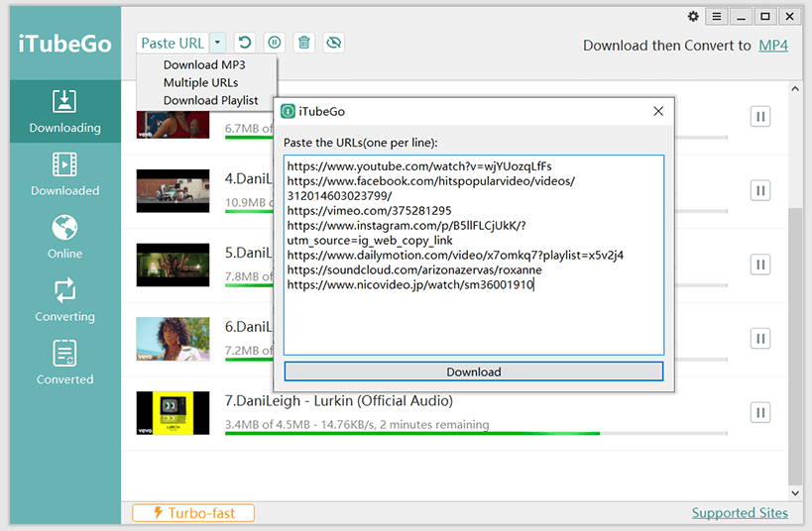Click the resume all downloads icon
The height and width of the screenshot is (531, 812).
click(245, 43)
